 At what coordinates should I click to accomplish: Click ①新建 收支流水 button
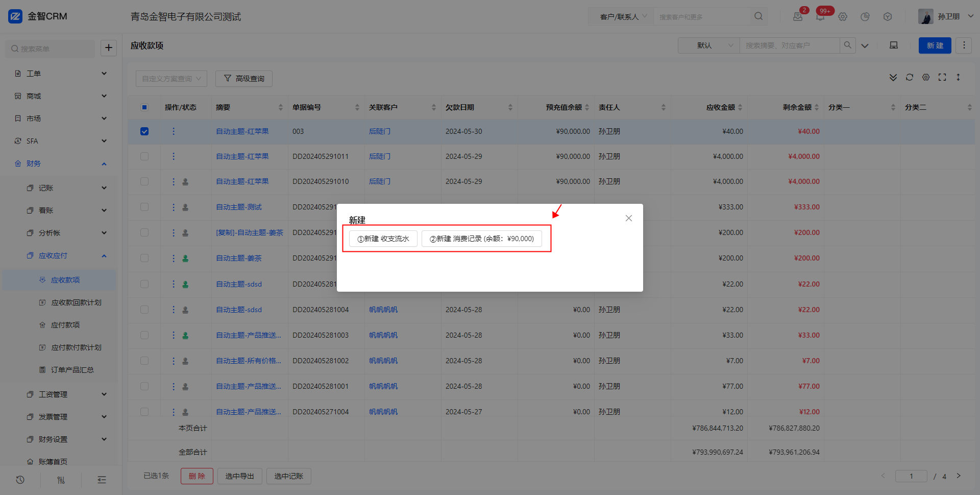coord(383,239)
